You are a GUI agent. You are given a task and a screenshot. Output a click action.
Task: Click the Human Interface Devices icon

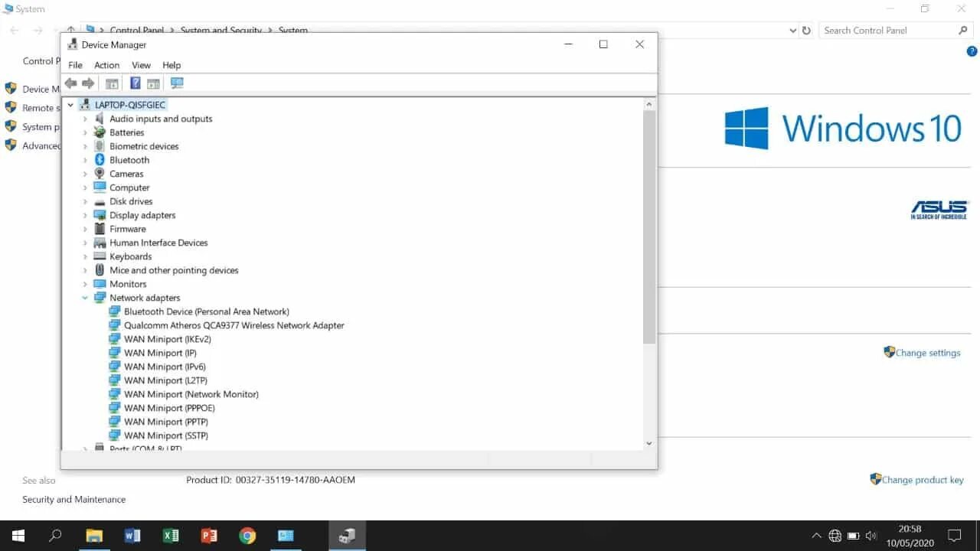pyautogui.click(x=100, y=243)
